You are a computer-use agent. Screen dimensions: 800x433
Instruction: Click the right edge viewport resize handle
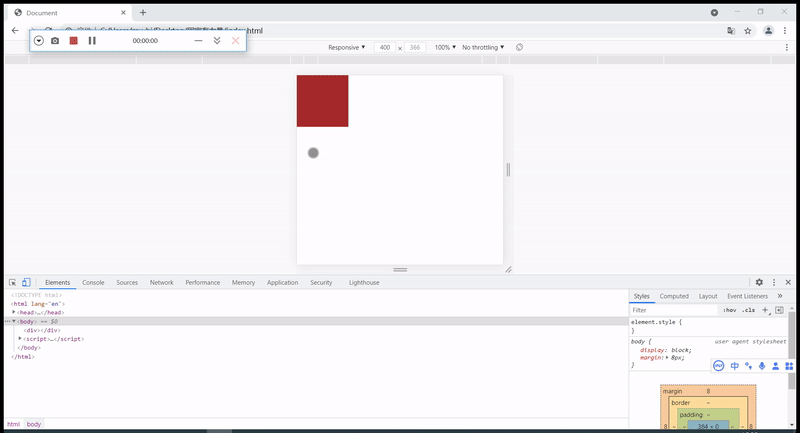tap(508, 170)
